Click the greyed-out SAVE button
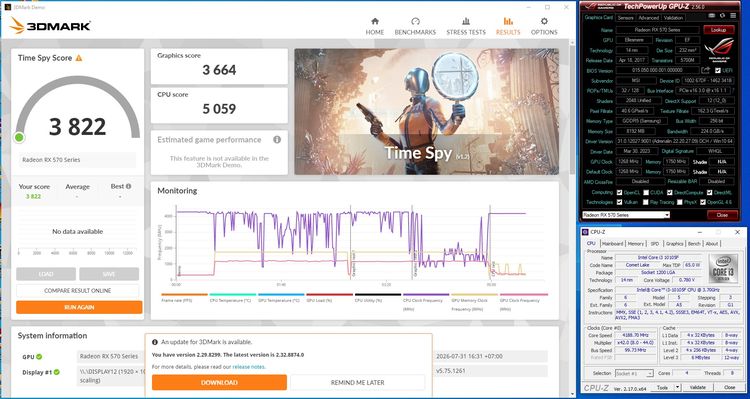The width and height of the screenshot is (750, 399). [109, 274]
